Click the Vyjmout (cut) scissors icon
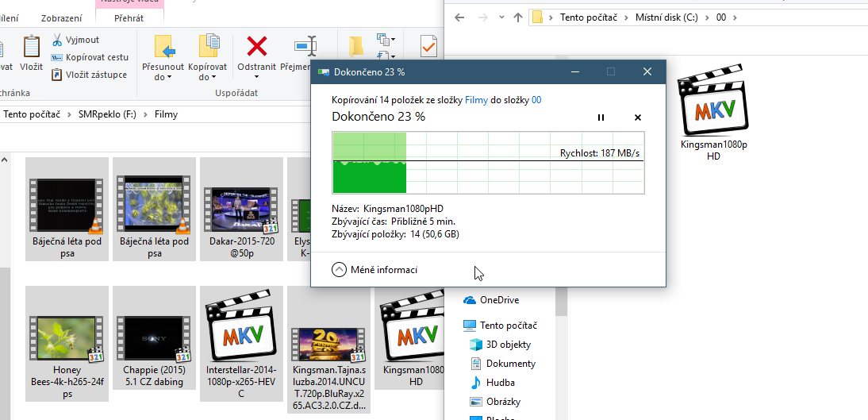This screenshot has height=420, width=868. tap(57, 40)
